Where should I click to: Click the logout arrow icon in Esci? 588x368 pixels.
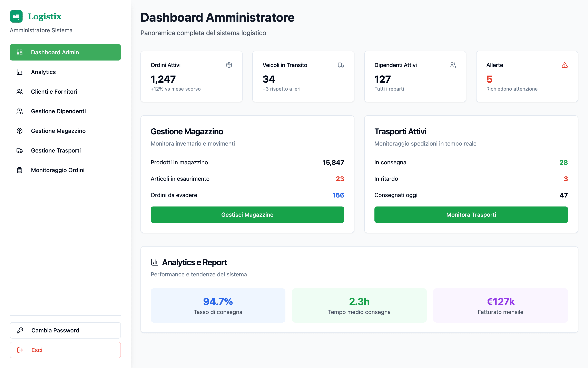(x=20, y=350)
